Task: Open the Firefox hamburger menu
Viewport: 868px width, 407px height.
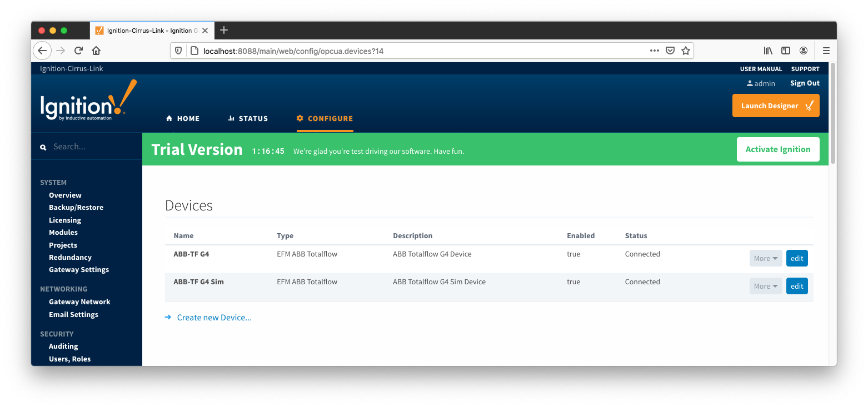Action: [826, 51]
